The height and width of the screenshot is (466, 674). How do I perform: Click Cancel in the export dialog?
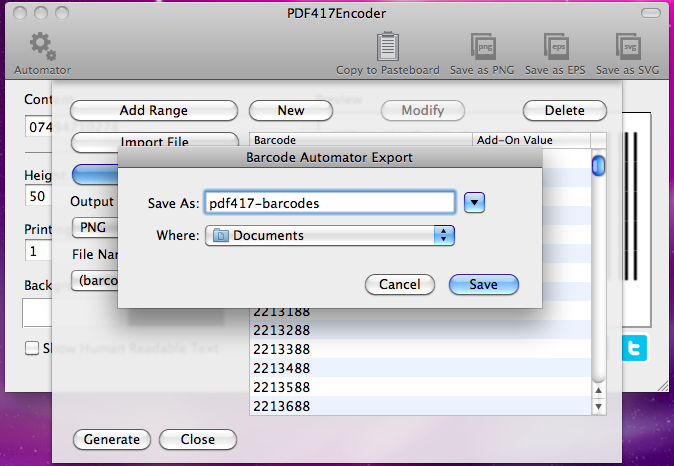400,284
